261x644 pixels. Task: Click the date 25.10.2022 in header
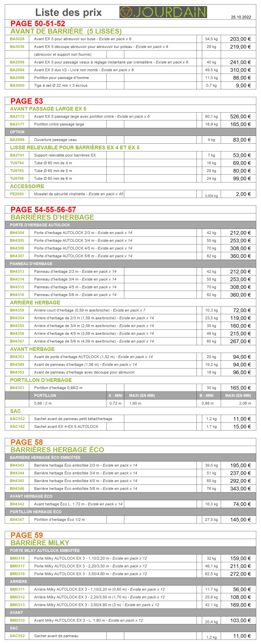[241, 17]
